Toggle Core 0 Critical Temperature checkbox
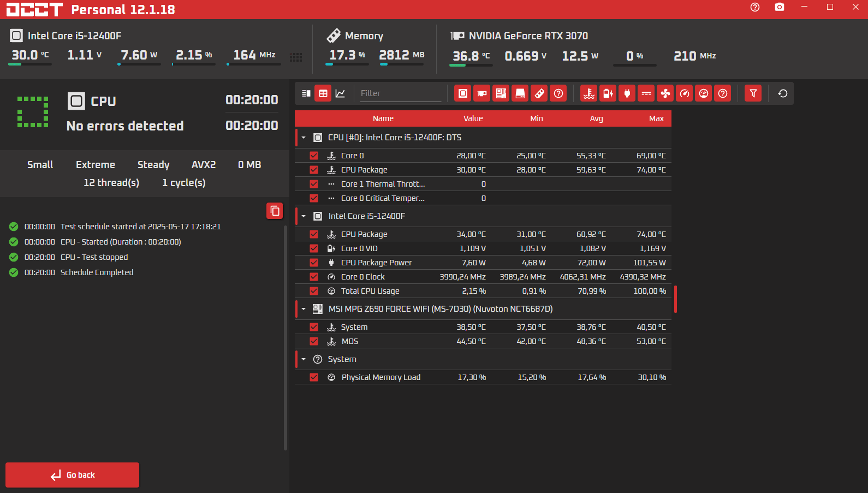Screen dimensions: 868x493 click(314, 198)
